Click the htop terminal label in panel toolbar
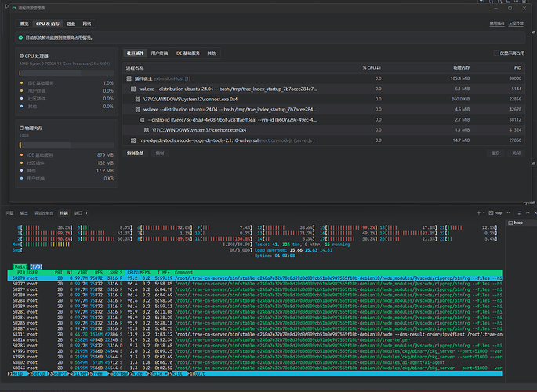The height and width of the screenshot is (392, 537). pyautogui.click(x=495, y=213)
